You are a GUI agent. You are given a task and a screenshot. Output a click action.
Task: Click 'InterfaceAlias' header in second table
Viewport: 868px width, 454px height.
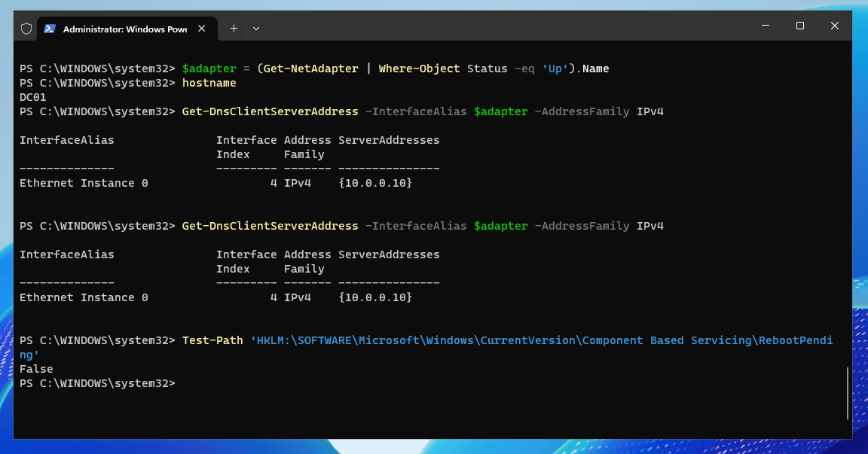[x=67, y=255]
